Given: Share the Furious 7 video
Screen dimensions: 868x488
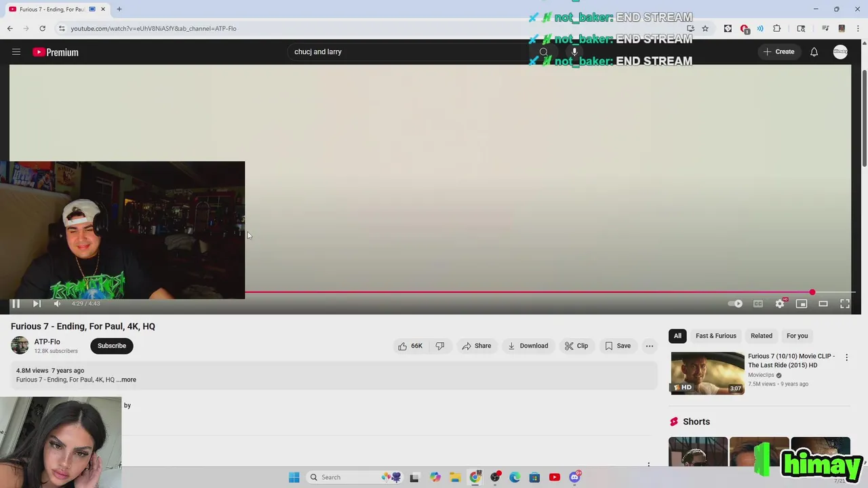Looking at the screenshot, I should pos(477,346).
